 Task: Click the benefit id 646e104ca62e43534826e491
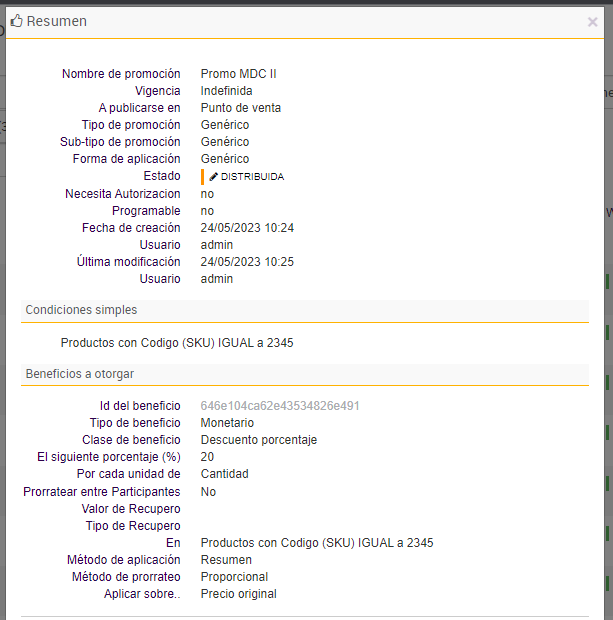pos(280,406)
